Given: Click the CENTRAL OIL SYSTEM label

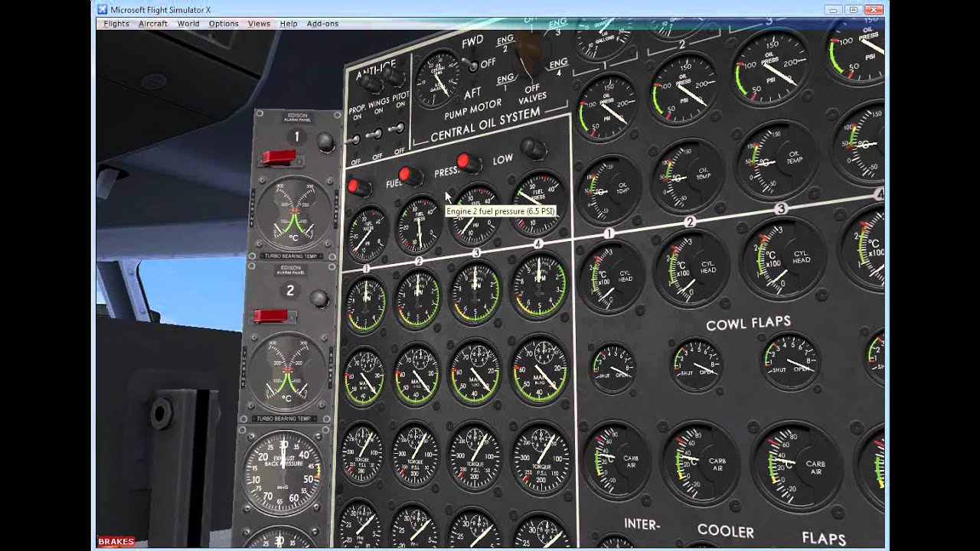Looking at the screenshot, I should [x=485, y=126].
